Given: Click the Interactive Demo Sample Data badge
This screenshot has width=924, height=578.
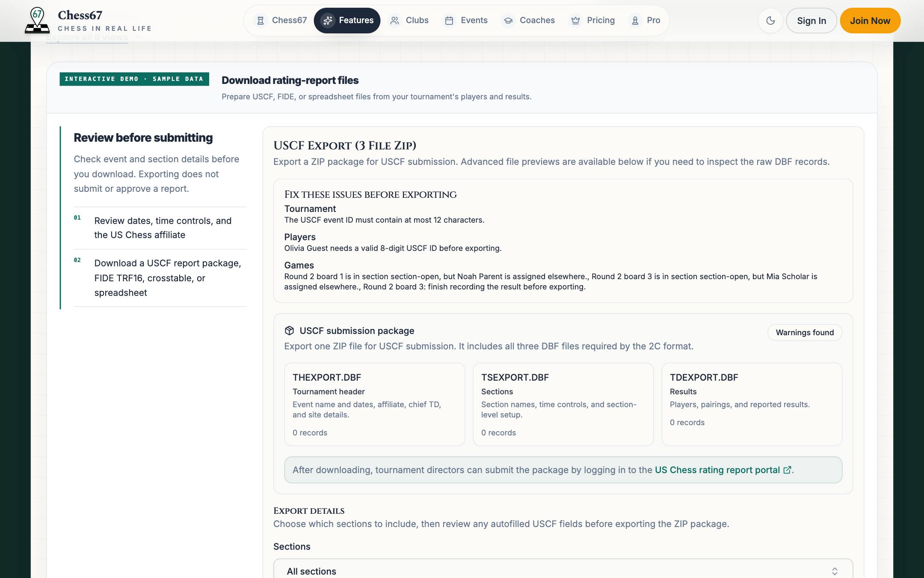Looking at the screenshot, I should click(x=134, y=79).
